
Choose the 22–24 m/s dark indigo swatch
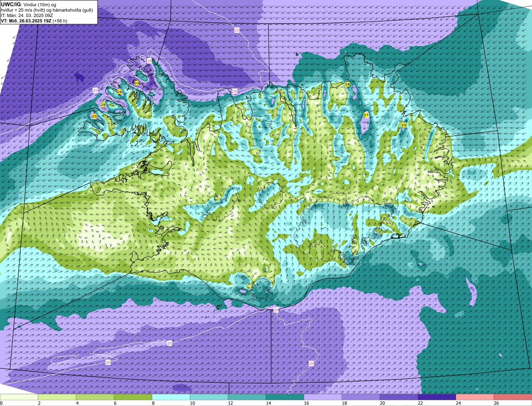click(437, 397)
